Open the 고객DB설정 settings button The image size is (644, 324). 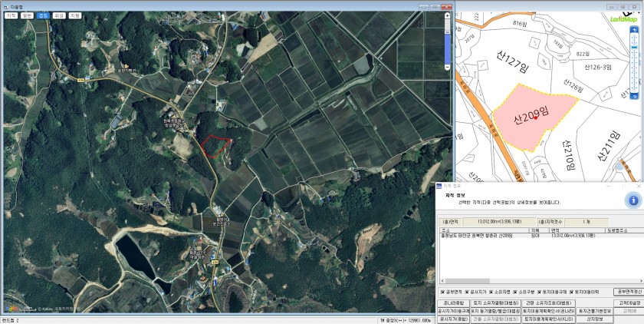[628, 303]
